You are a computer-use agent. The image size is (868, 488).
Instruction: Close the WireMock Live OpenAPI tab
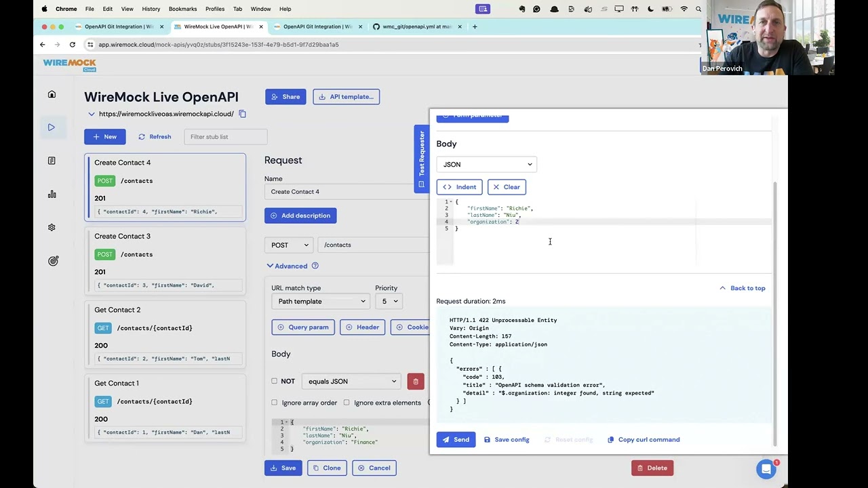pos(261,26)
